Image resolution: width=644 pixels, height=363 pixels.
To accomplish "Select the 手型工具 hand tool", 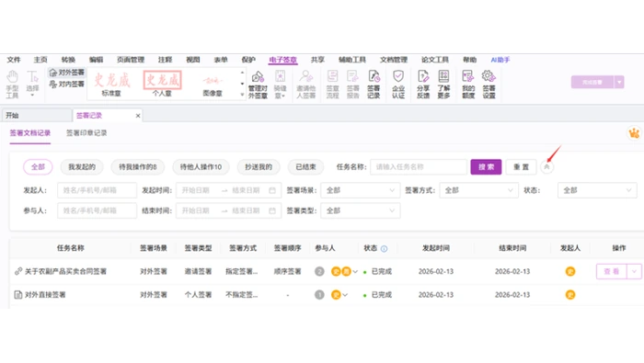I will pos(12,84).
